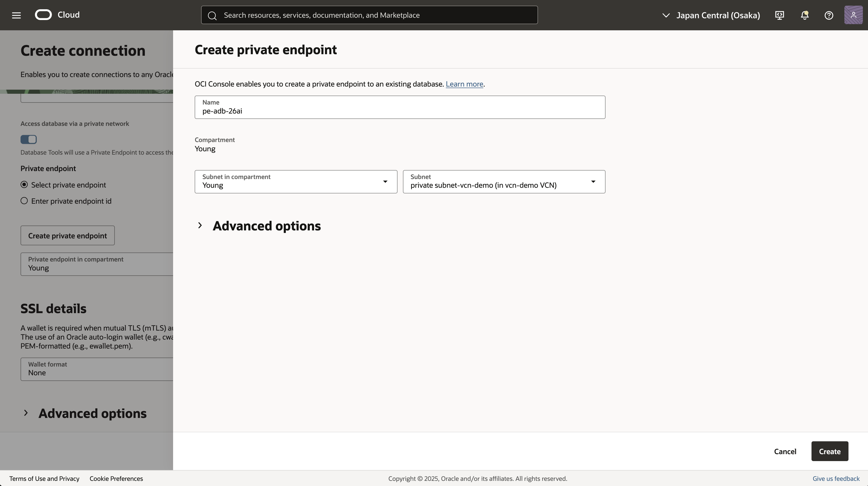Disable the private network access toggle

point(29,139)
